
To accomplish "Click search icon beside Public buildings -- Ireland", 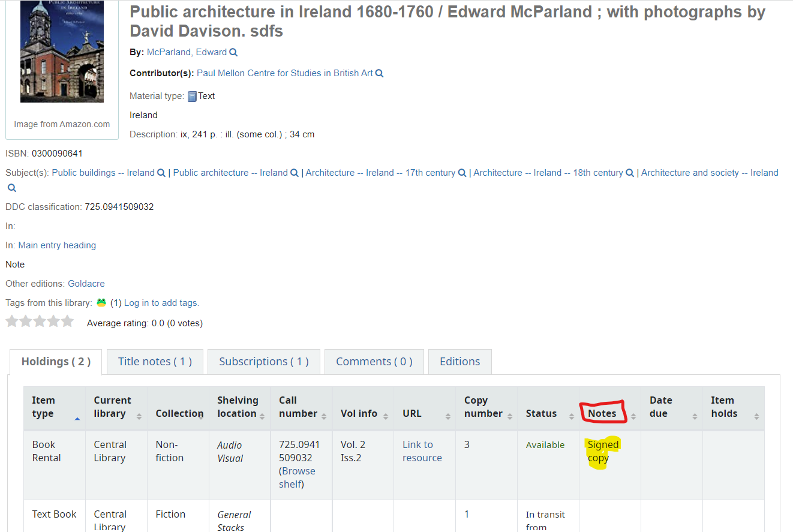I will coord(161,173).
